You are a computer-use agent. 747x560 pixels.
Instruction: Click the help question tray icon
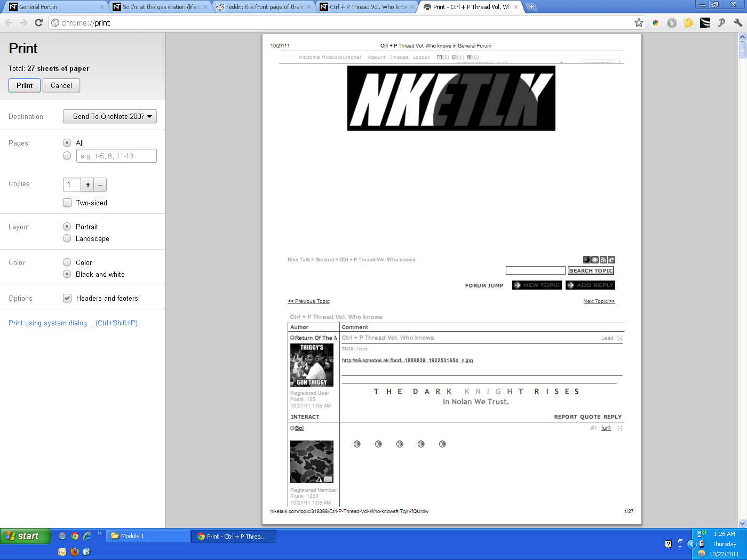[668, 544]
